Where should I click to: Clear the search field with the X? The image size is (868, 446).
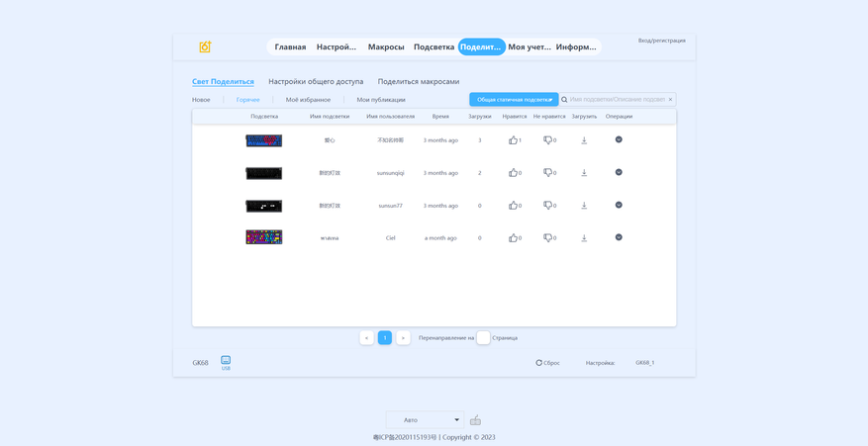tap(670, 100)
